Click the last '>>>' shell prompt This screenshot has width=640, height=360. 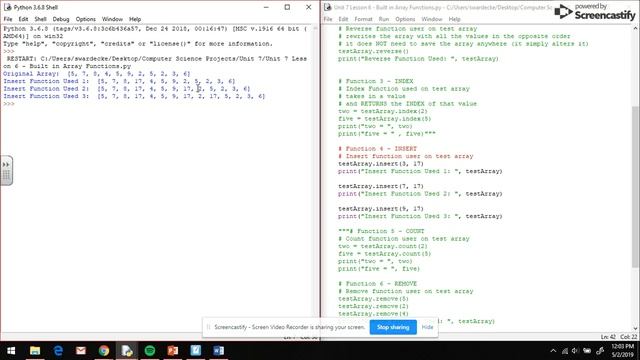coord(9,104)
